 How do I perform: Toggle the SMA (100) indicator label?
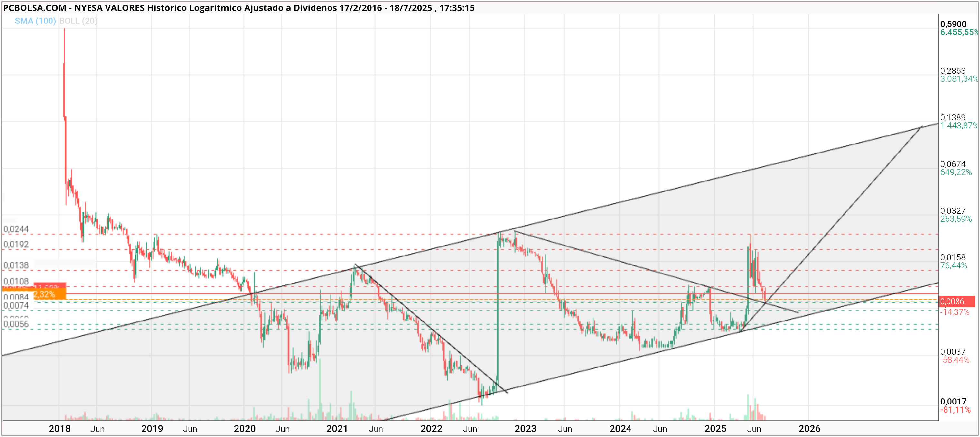pyautogui.click(x=35, y=21)
